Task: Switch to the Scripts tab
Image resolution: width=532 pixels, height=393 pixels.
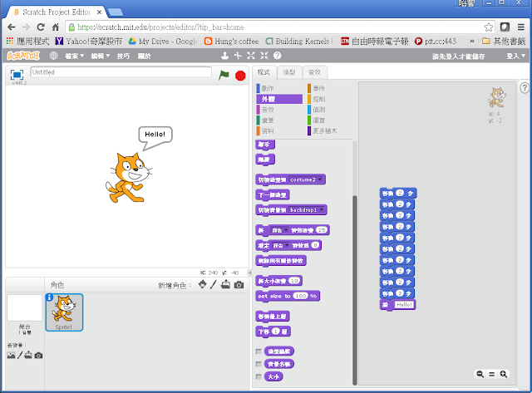Action: tap(264, 72)
